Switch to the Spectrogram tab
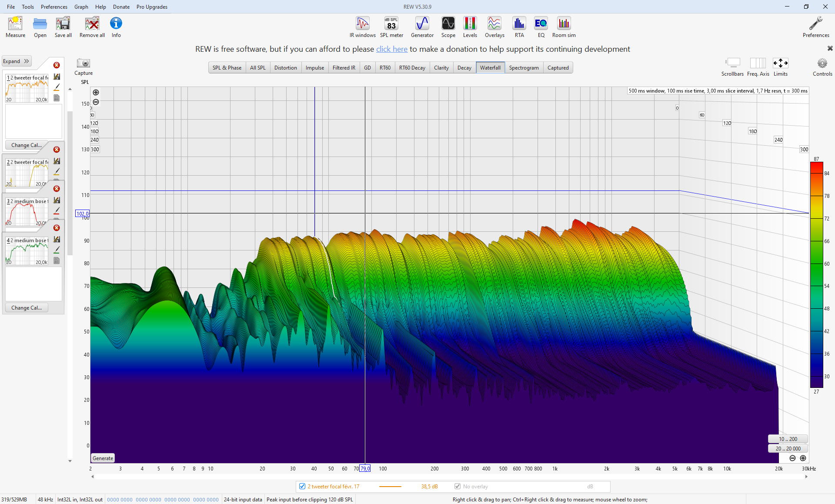Viewport: 835px width, 504px height. coord(524,68)
